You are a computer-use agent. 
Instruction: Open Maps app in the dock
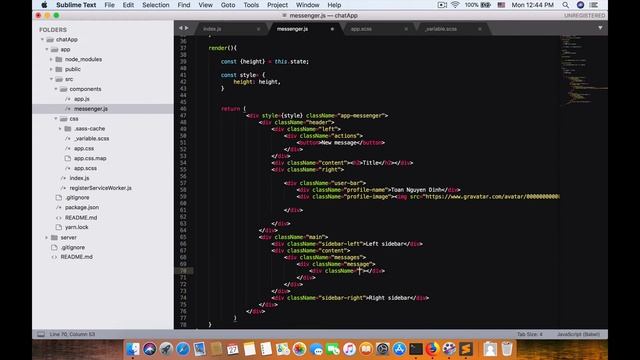click(x=282, y=349)
